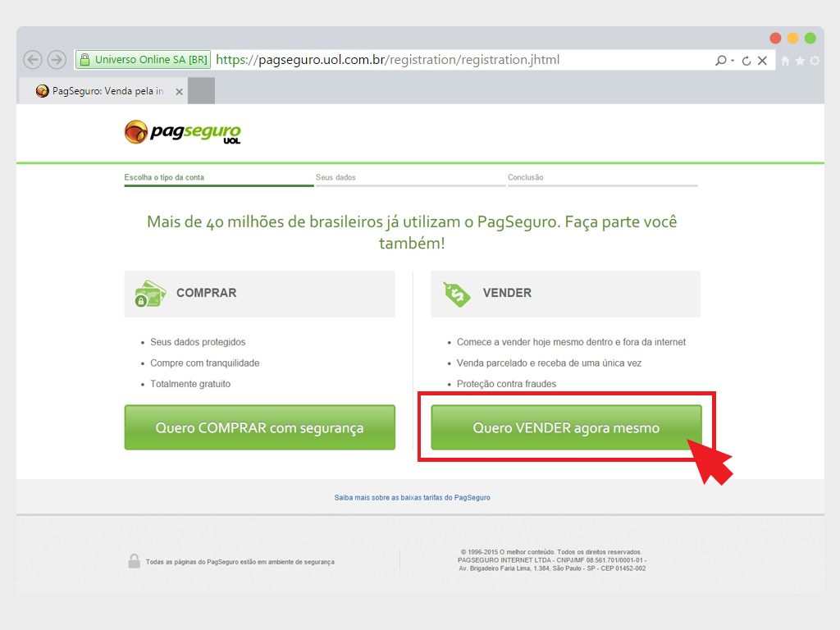Click the URL address field

(x=459, y=60)
